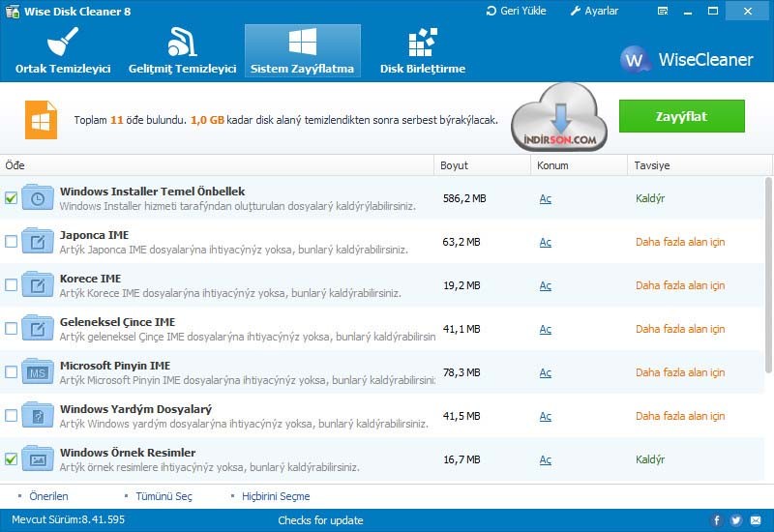Click the Wise Disk Cleaner title bar icon
This screenshot has width=774, height=532.
coord(12,11)
